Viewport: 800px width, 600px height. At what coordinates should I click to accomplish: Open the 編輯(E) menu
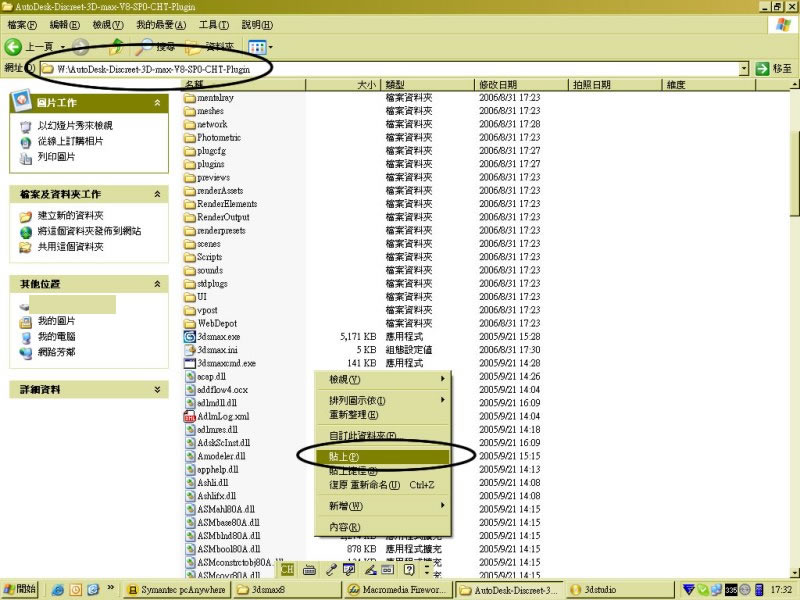64,24
